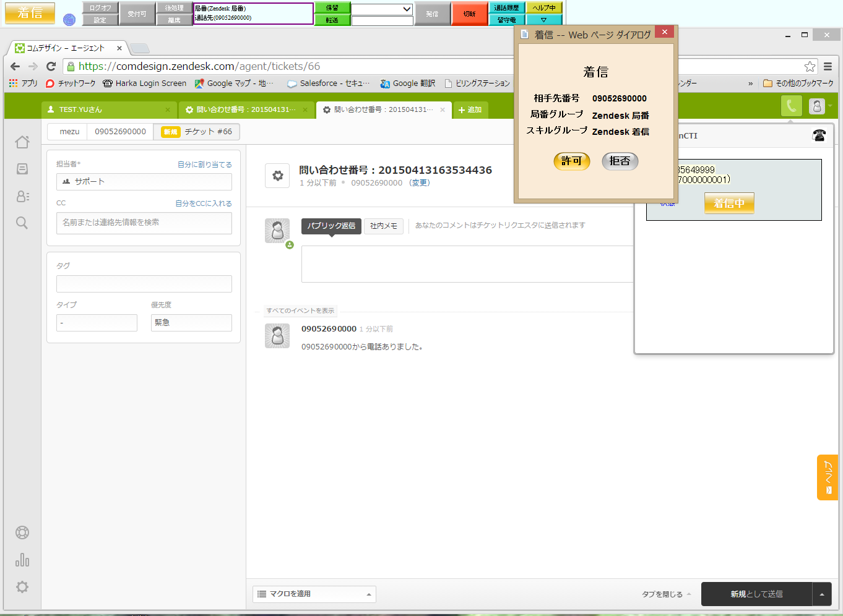The height and width of the screenshot is (616, 843).
Task: Open 通話履歴 call history
Action: (x=507, y=8)
